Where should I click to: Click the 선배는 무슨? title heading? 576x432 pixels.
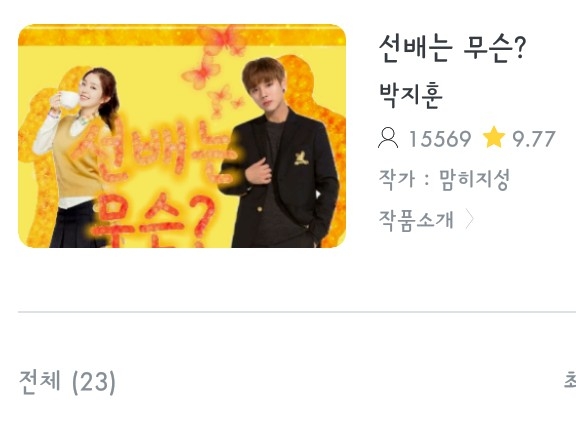click(453, 49)
